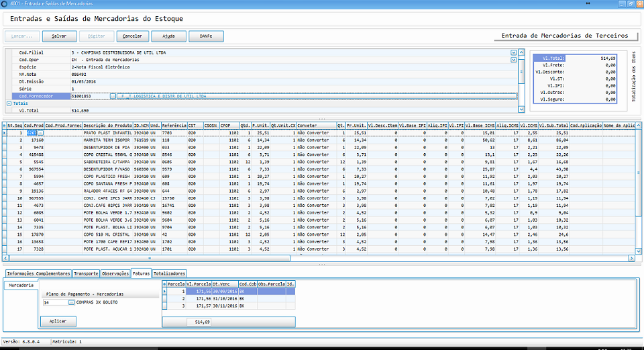The image size is (644, 350).
Task: Click the items grid scroll left arrow
Action: [5, 258]
